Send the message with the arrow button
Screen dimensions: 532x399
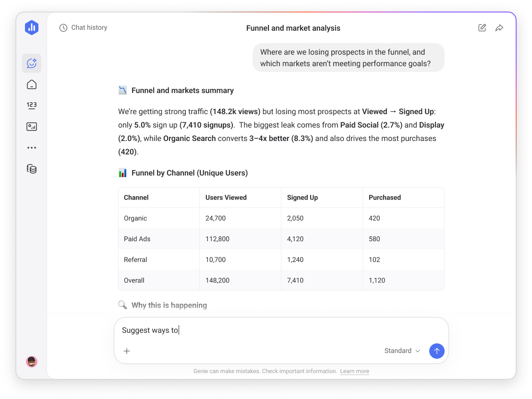point(436,351)
